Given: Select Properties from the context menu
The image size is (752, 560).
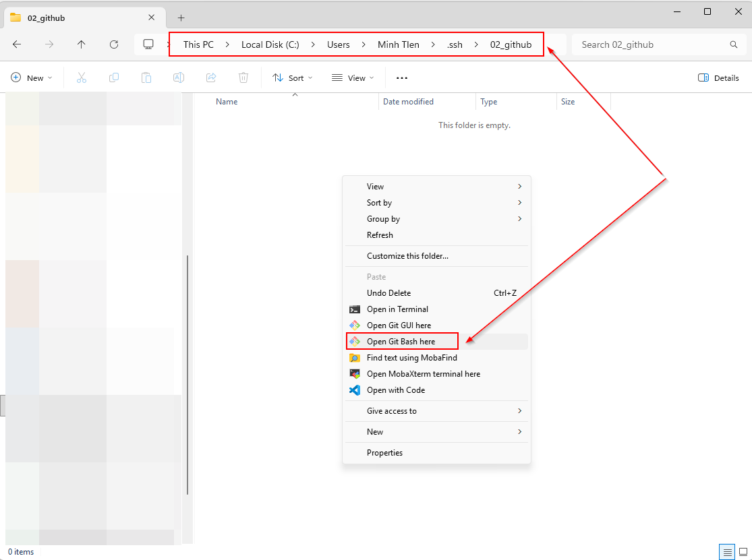Looking at the screenshot, I should coord(384,453).
